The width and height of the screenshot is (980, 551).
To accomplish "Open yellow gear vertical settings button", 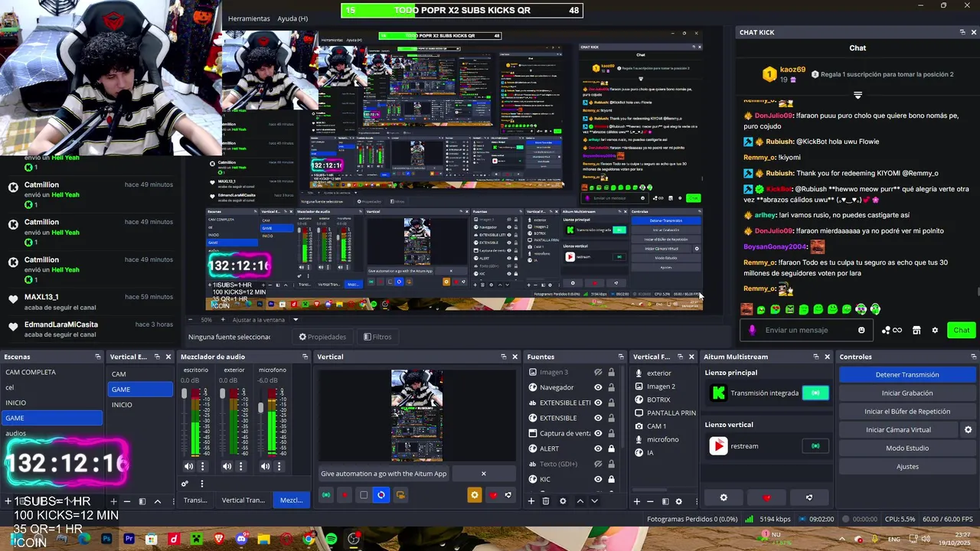I will (x=475, y=495).
